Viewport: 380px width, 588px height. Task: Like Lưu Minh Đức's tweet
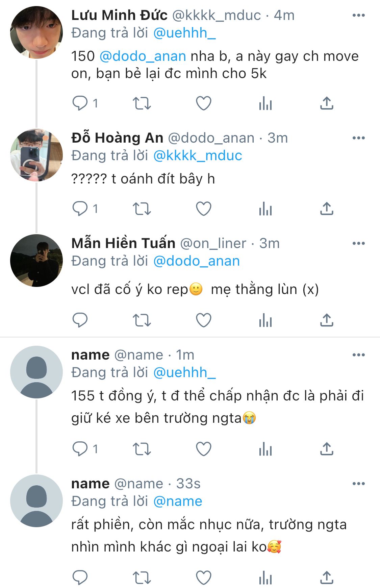pos(204,103)
